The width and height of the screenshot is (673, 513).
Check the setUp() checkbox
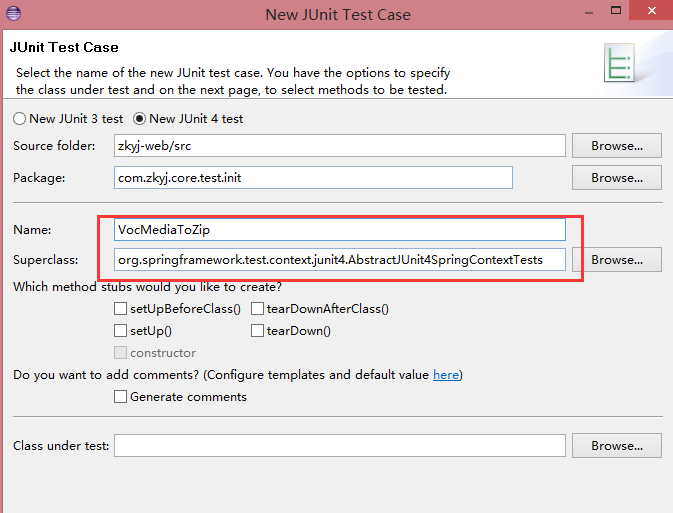tap(121, 330)
